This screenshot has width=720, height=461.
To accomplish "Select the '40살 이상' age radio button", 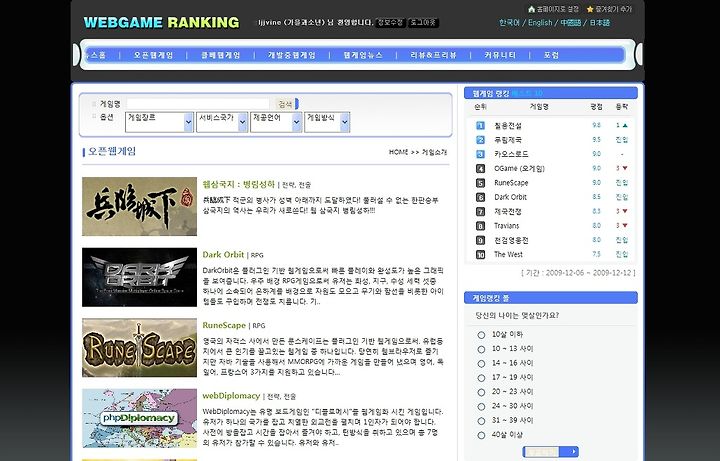I will click(481, 435).
